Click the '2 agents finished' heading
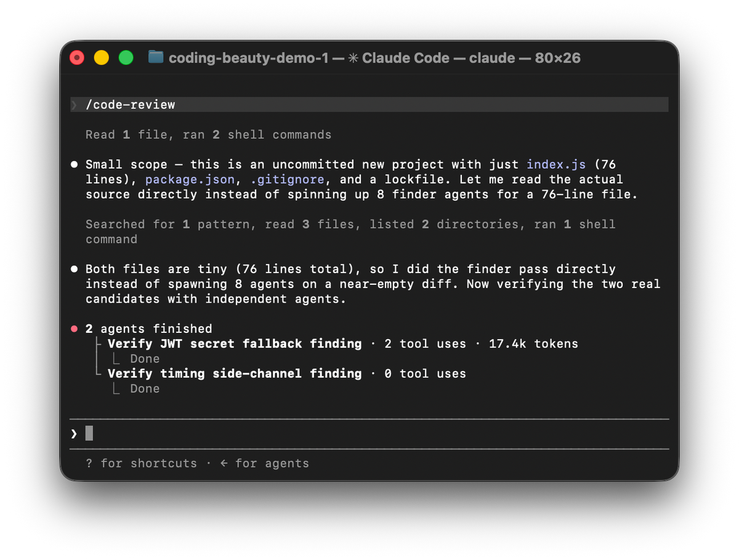This screenshot has height=560, width=739. (x=148, y=329)
